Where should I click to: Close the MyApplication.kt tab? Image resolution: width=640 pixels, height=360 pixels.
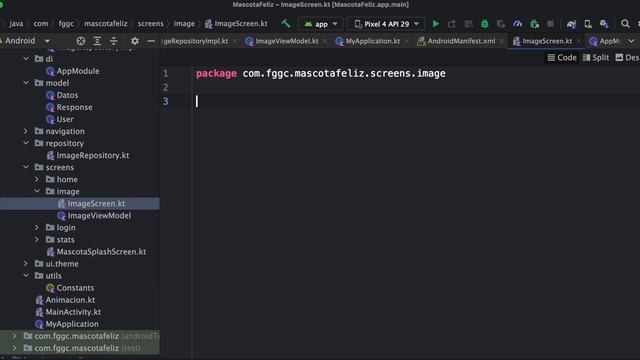[x=407, y=41]
